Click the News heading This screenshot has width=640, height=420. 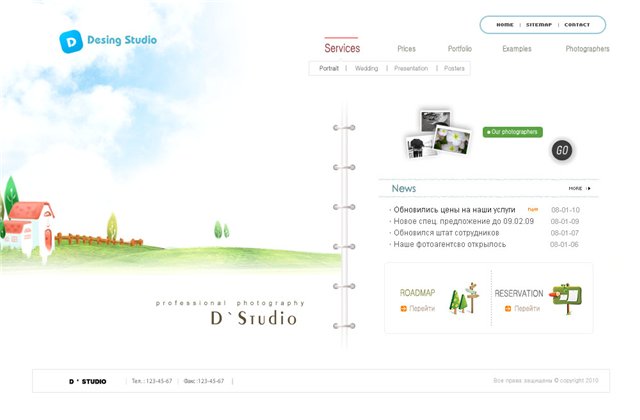coord(404,189)
